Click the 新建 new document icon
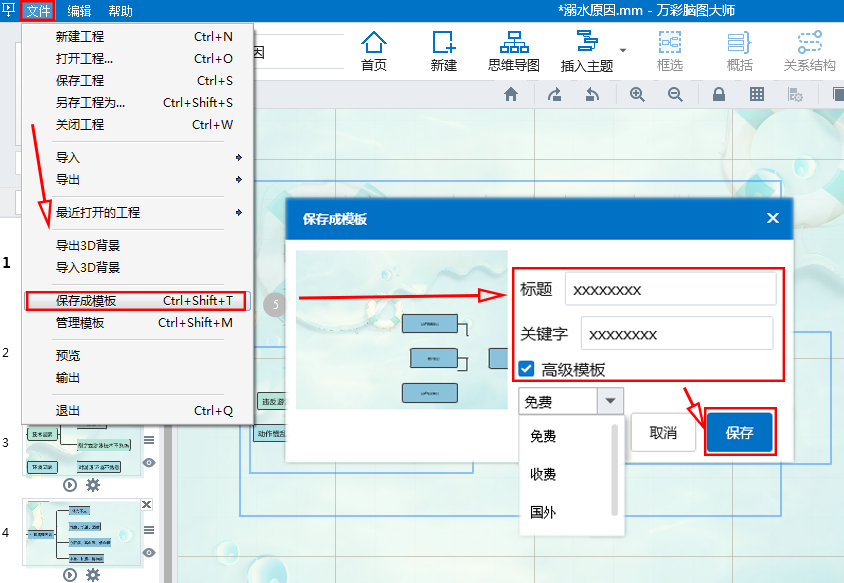 (x=443, y=50)
